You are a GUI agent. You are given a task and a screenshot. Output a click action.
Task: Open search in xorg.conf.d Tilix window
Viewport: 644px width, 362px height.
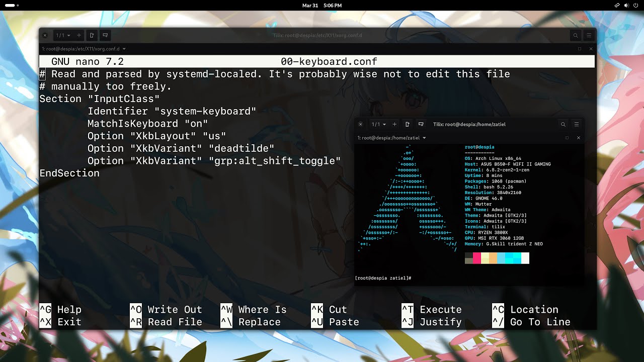(x=575, y=36)
